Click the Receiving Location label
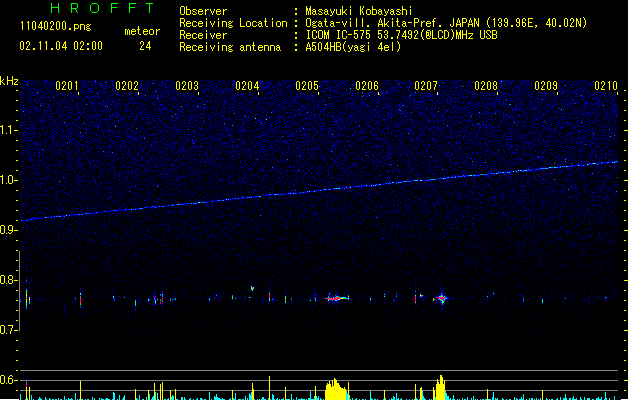The image size is (629, 400). [233, 23]
